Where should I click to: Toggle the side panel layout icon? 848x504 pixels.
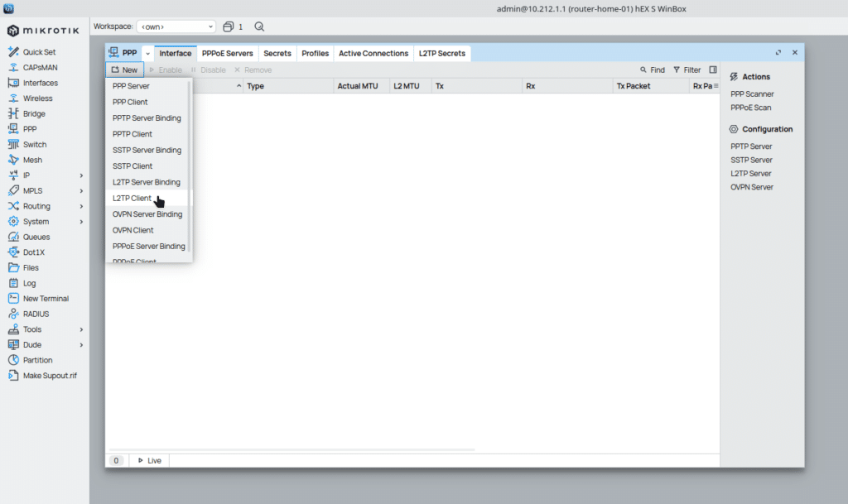[x=713, y=70]
